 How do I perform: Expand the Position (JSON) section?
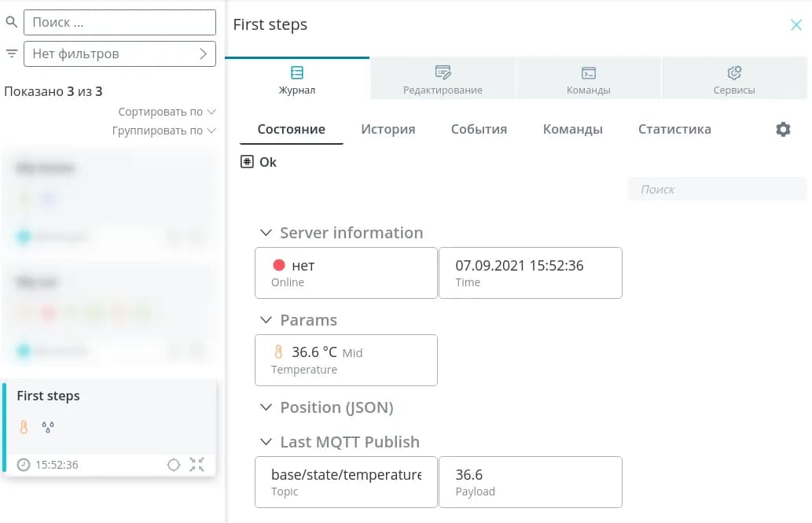point(266,407)
